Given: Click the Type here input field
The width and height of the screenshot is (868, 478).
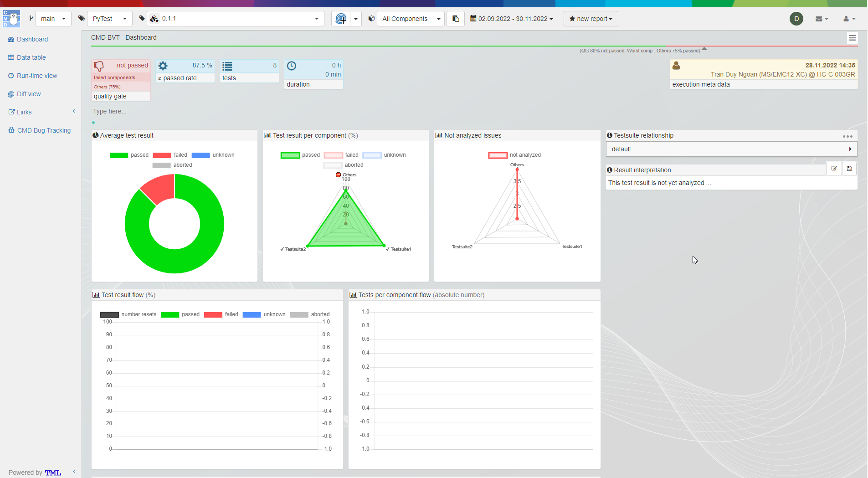Looking at the screenshot, I should [109, 111].
